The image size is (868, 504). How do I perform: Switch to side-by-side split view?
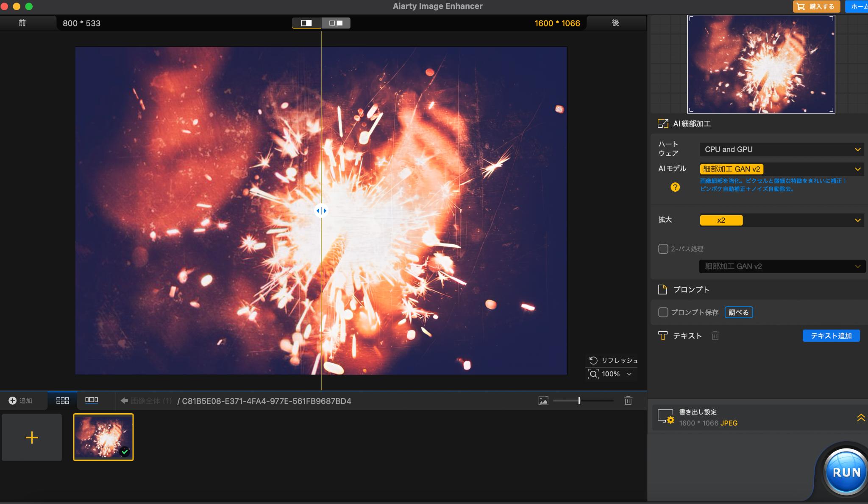(336, 23)
